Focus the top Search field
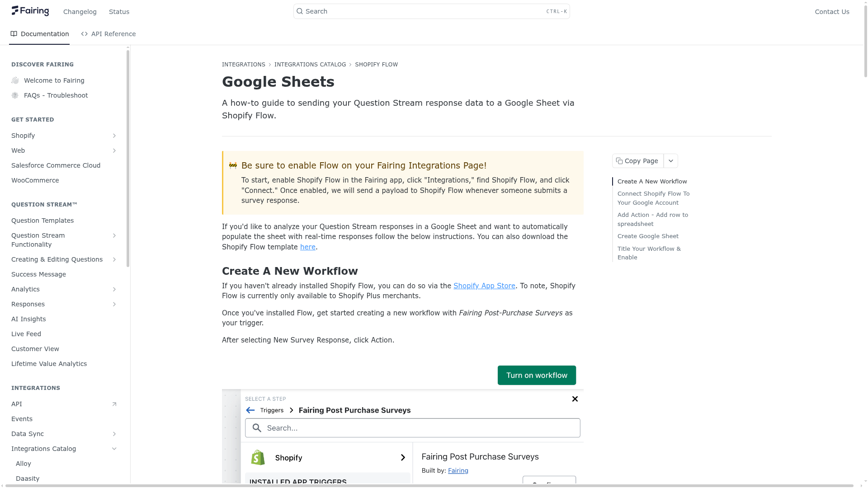 click(431, 11)
